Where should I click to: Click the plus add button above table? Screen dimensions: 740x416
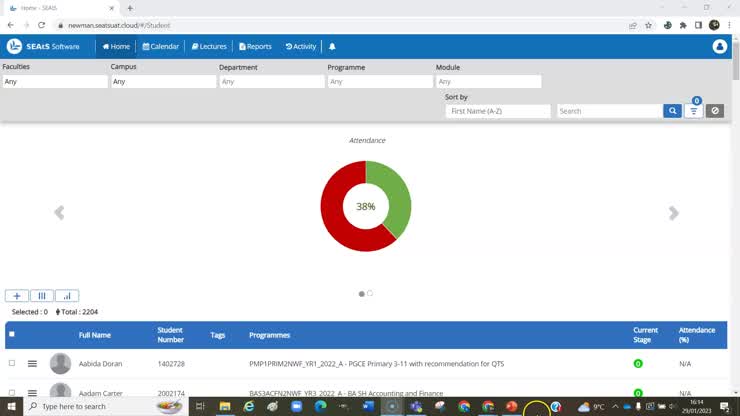(x=16, y=296)
